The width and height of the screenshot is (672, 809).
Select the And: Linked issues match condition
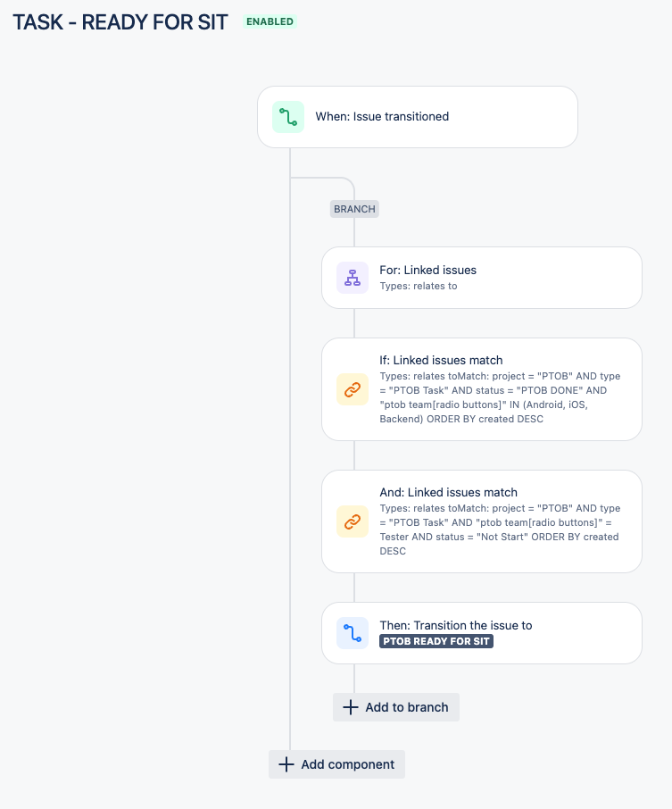482,521
